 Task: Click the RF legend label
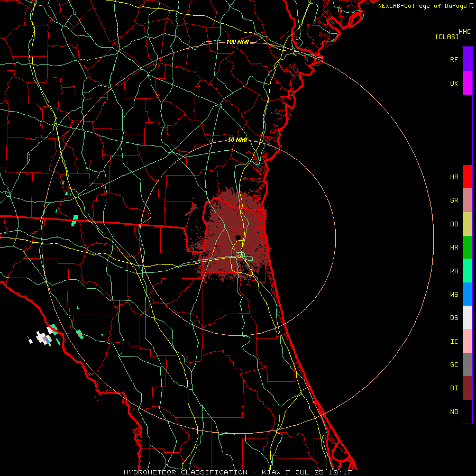(x=454, y=59)
